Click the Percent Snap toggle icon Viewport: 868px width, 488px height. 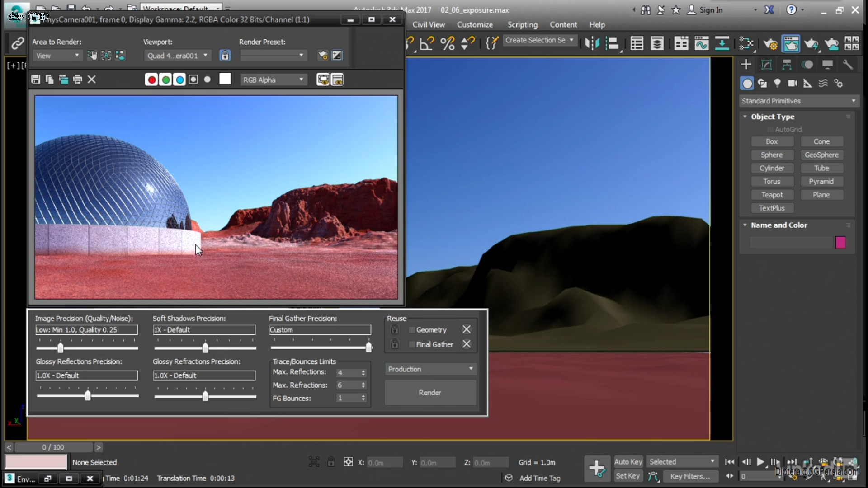(448, 43)
